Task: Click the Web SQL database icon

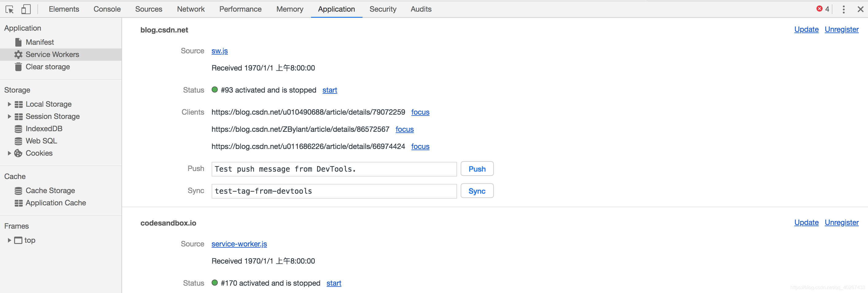Action: click(18, 141)
